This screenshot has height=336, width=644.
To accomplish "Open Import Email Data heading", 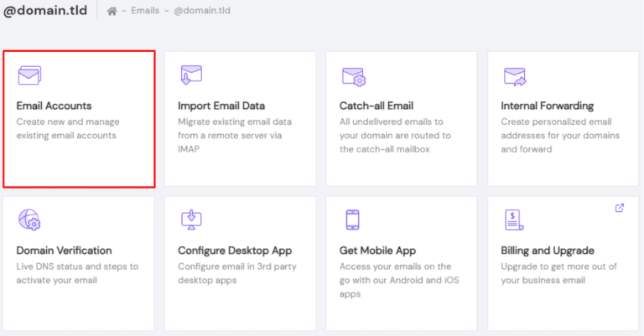I will [221, 106].
